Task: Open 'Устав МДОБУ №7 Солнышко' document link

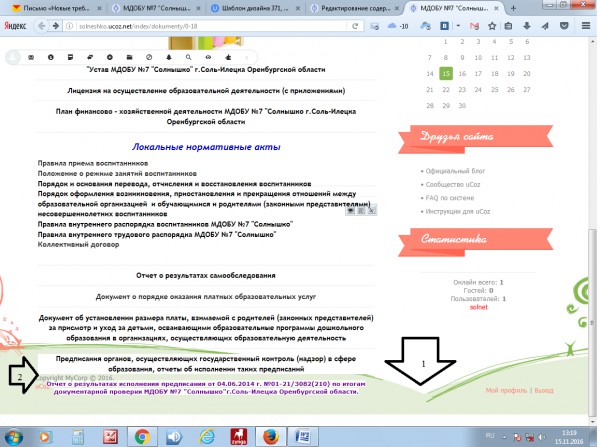Action: [206, 70]
